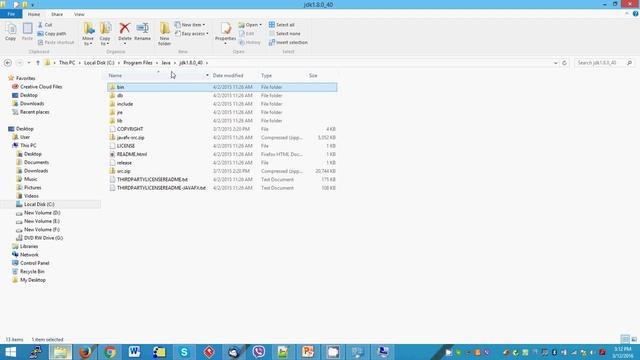This screenshot has height=360, width=640.
Task: Click the Windows Start button
Action: tap(11, 352)
